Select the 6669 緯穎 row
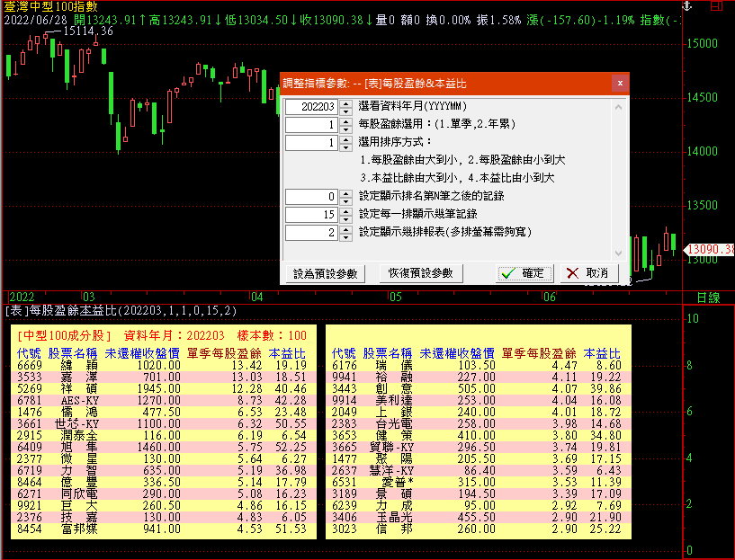The width and height of the screenshot is (735, 560). click(x=163, y=365)
